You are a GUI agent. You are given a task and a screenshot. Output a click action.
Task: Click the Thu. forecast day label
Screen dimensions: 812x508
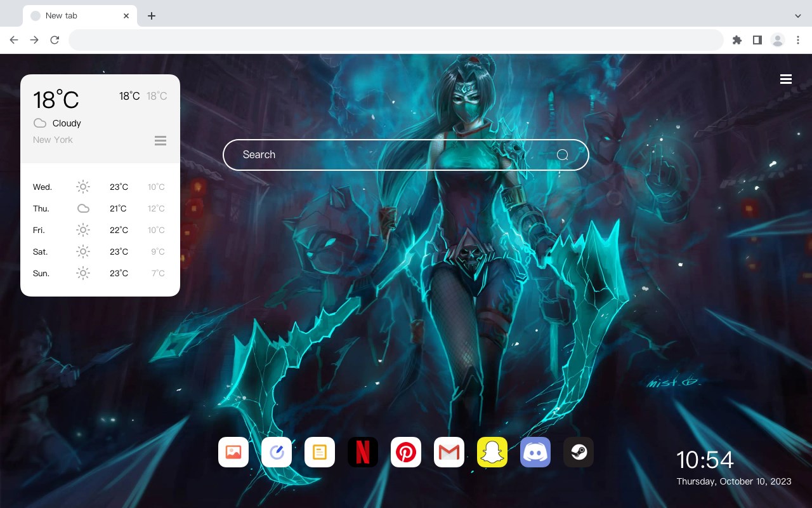41,208
